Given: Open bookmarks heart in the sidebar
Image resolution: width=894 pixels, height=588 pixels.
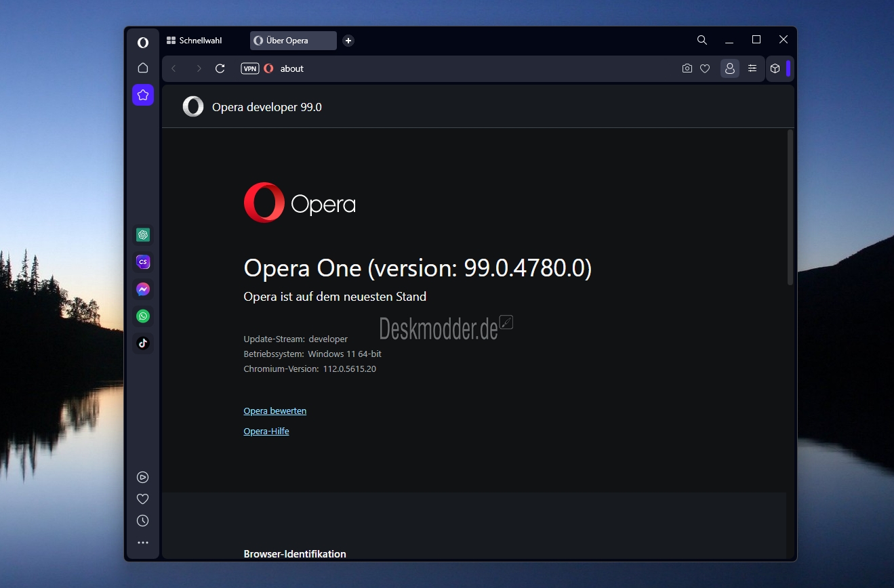Looking at the screenshot, I should (x=143, y=499).
